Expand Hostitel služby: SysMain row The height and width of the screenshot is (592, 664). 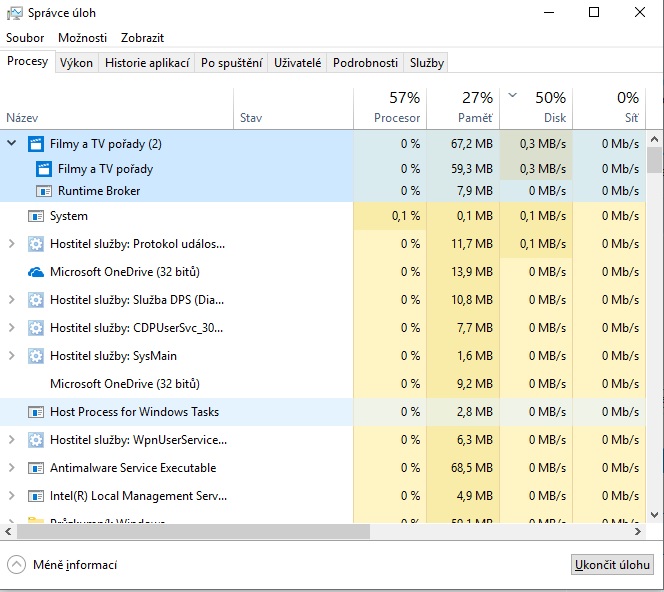point(12,356)
